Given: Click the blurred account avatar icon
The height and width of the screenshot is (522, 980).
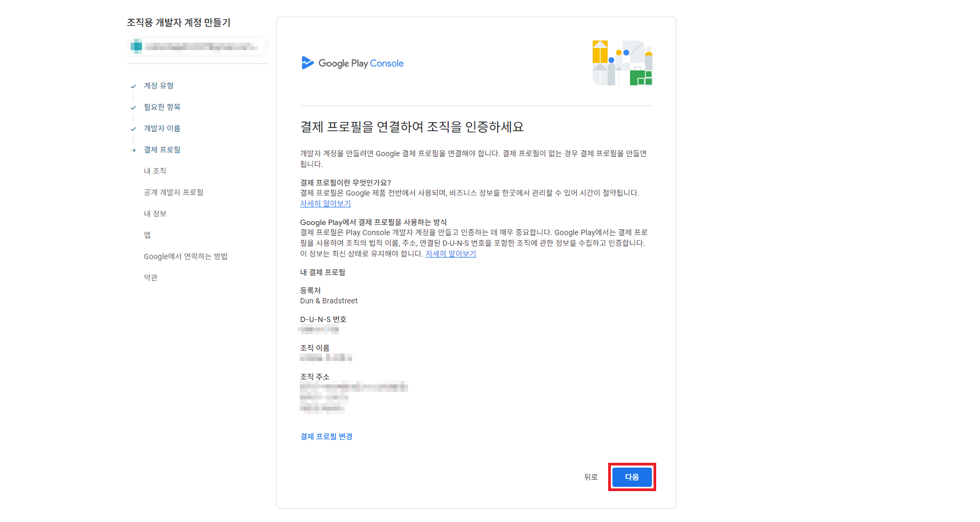Looking at the screenshot, I should pyautogui.click(x=137, y=46).
